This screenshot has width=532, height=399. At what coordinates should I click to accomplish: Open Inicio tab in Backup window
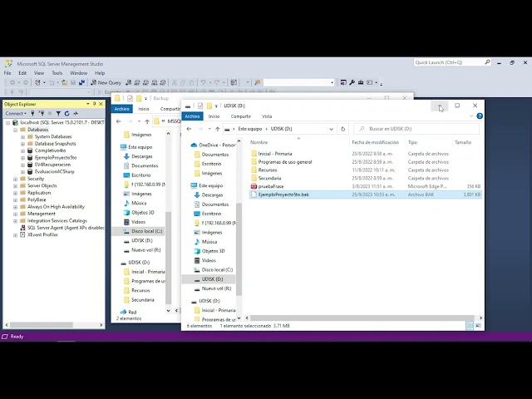[144, 109]
